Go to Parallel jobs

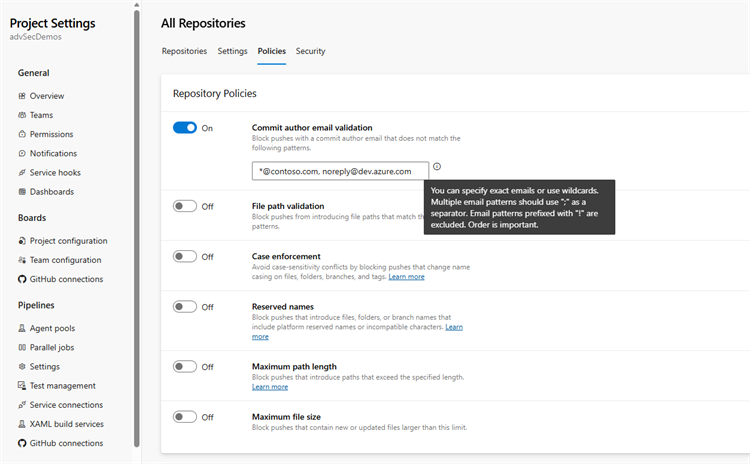pos(52,347)
